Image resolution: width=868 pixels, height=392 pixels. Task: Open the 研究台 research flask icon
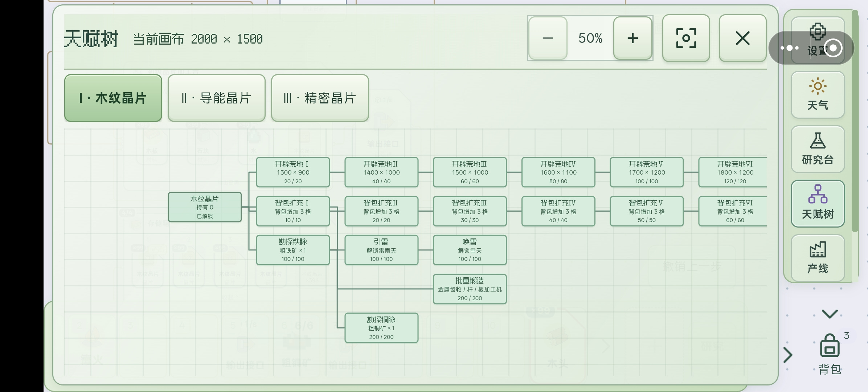pos(818,149)
